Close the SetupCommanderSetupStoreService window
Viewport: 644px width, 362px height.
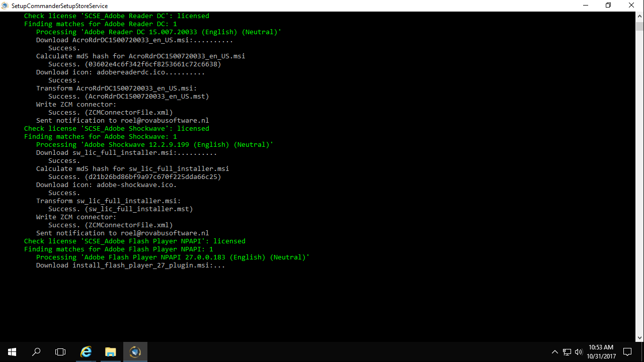(632, 6)
